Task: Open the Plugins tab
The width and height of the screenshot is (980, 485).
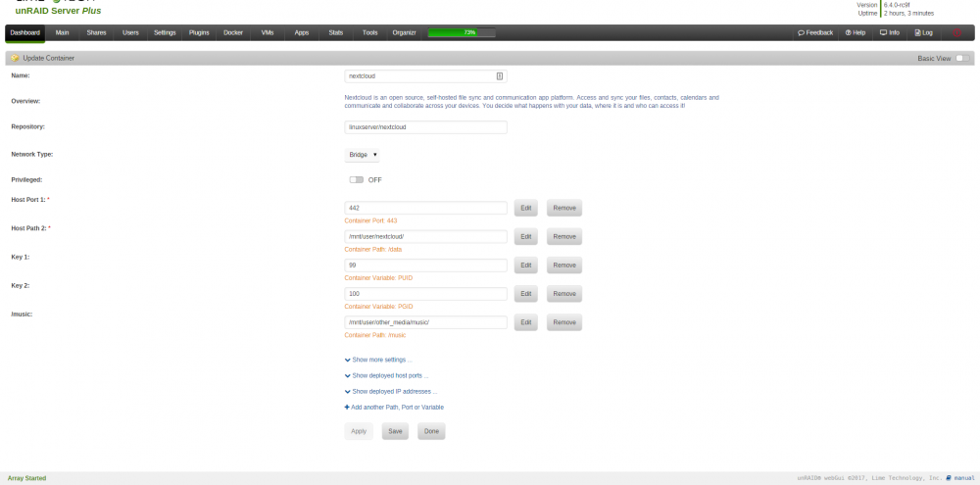Action: [199, 33]
